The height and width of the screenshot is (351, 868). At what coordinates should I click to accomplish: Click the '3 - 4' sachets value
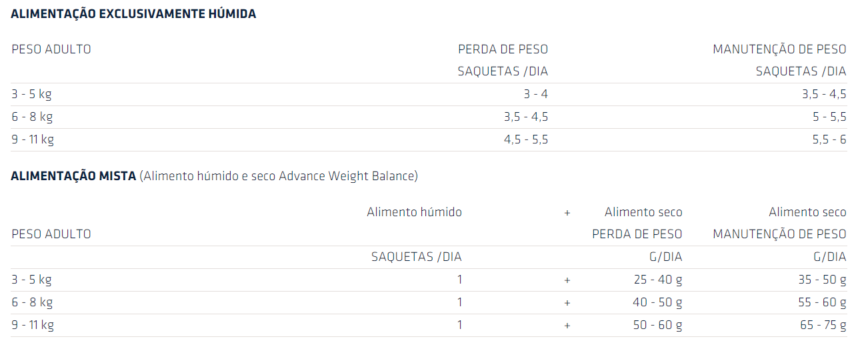[x=535, y=95]
